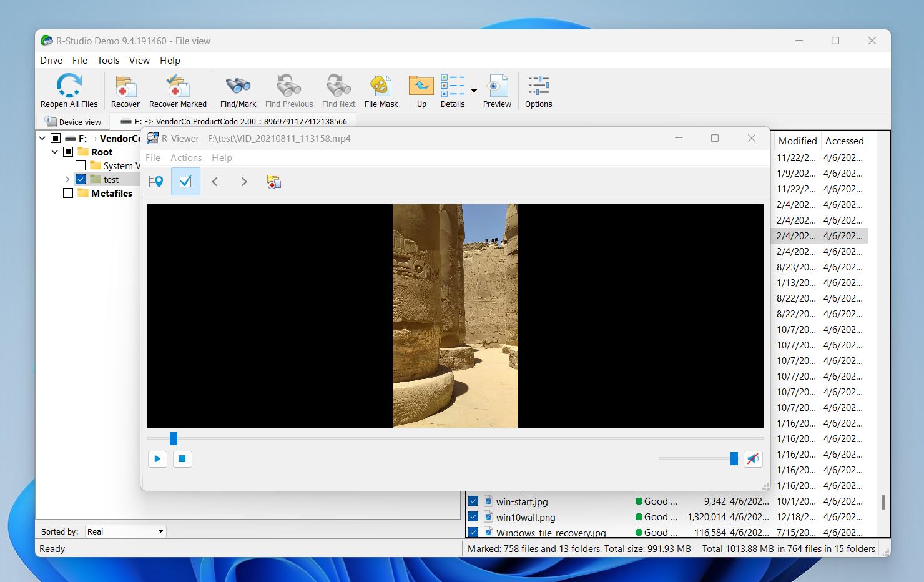Maximize the R-Viewer window
The height and width of the screenshot is (582, 924).
pos(715,138)
